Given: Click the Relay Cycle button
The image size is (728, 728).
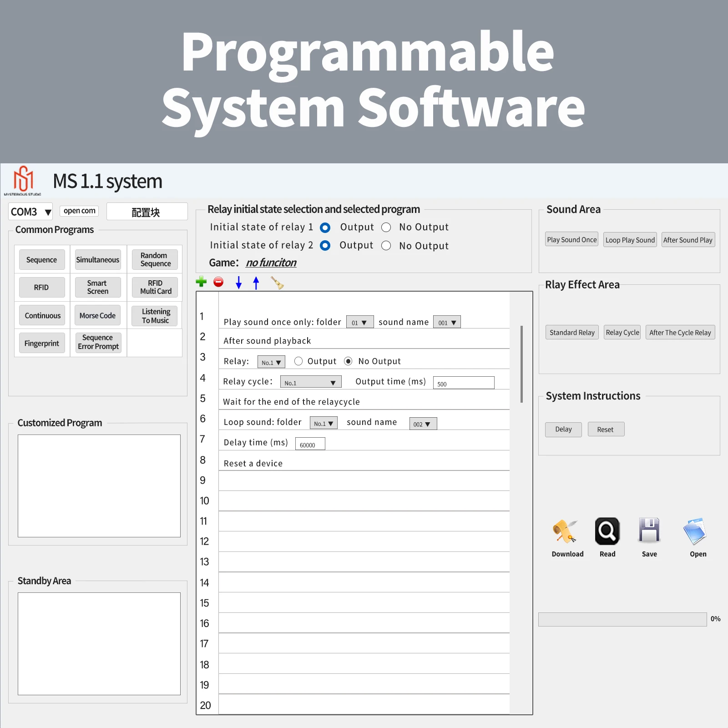Looking at the screenshot, I should pyautogui.click(x=622, y=333).
